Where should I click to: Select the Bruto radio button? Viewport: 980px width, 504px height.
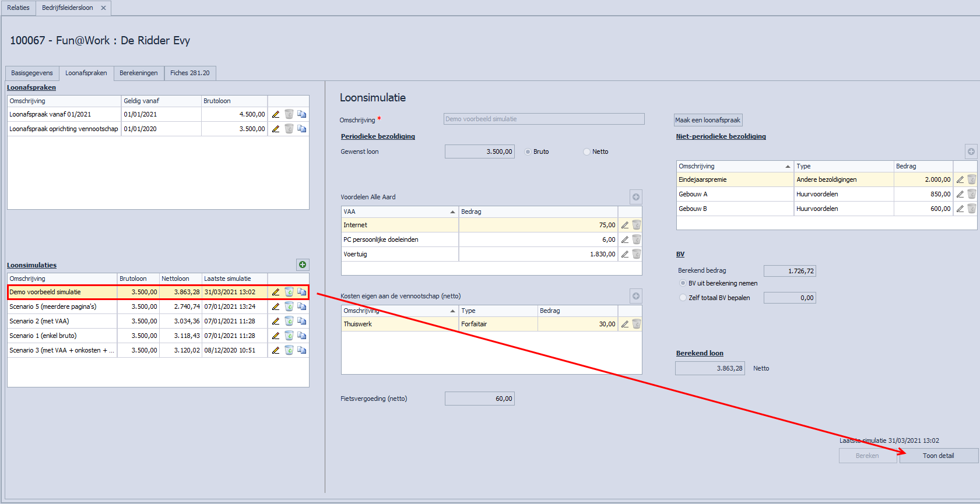(x=528, y=152)
